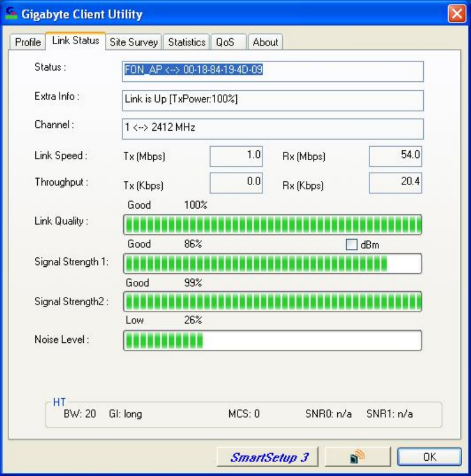Click the Extra Info field
Screen dimensions: 471x476
click(273, 101)
